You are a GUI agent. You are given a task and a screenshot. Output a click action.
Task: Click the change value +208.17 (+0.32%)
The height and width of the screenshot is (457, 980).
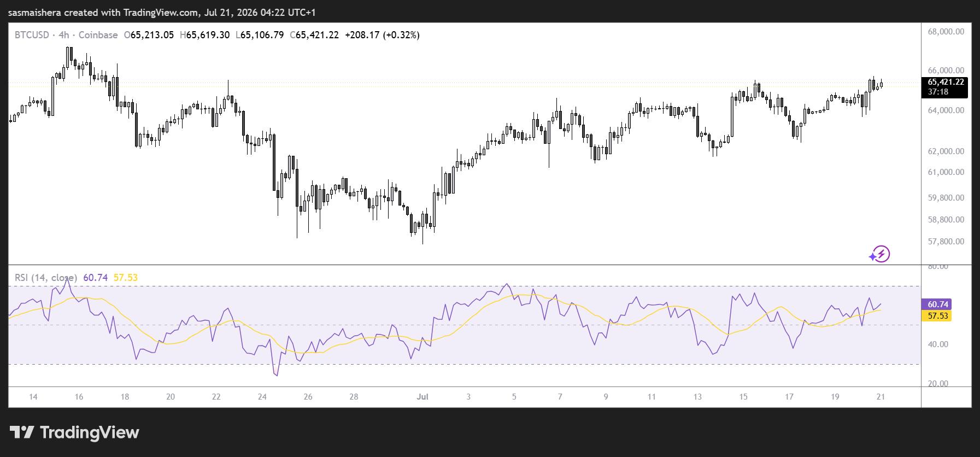click(383, 35)
